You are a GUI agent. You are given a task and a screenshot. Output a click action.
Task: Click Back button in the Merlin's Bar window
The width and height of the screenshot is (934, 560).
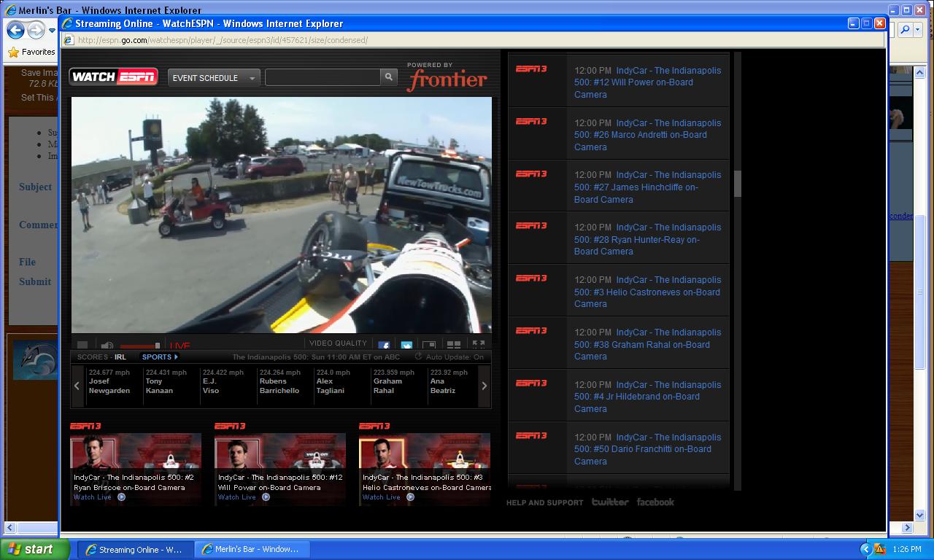click(15, 30)
